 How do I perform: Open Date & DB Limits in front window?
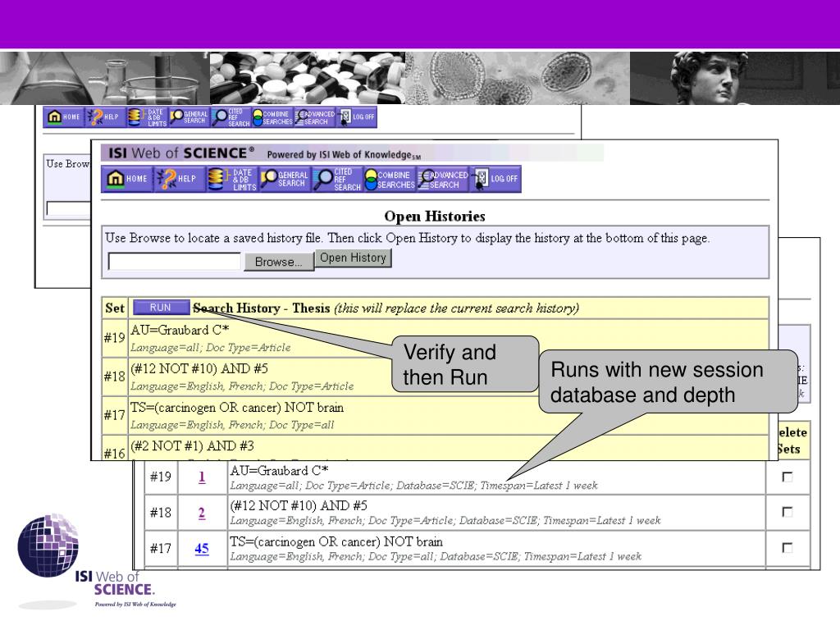[232, 179]
